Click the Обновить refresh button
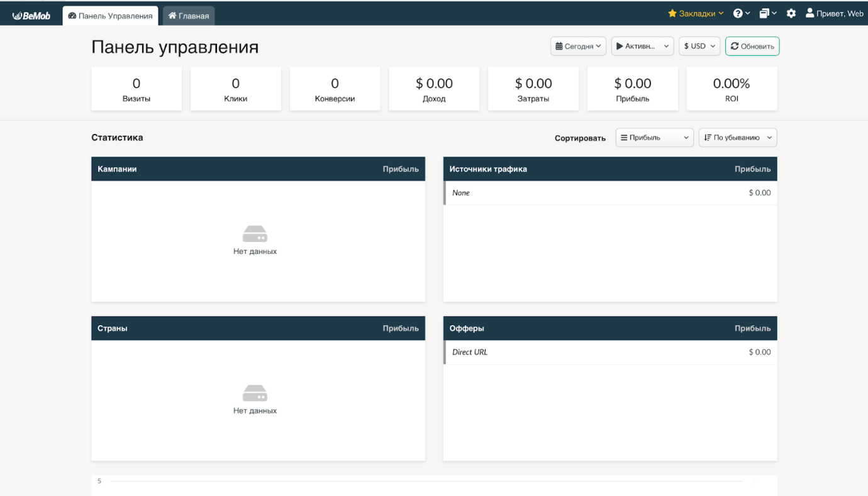The height and width of the screenshot is (496, 868). click(752, 46)
